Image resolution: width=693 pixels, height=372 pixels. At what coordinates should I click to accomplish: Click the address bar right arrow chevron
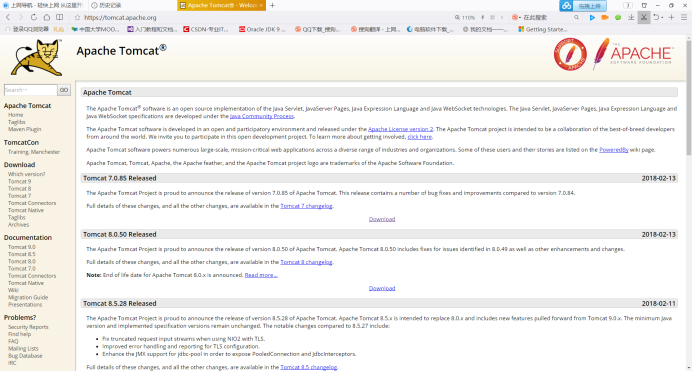(x=502, y=18)
